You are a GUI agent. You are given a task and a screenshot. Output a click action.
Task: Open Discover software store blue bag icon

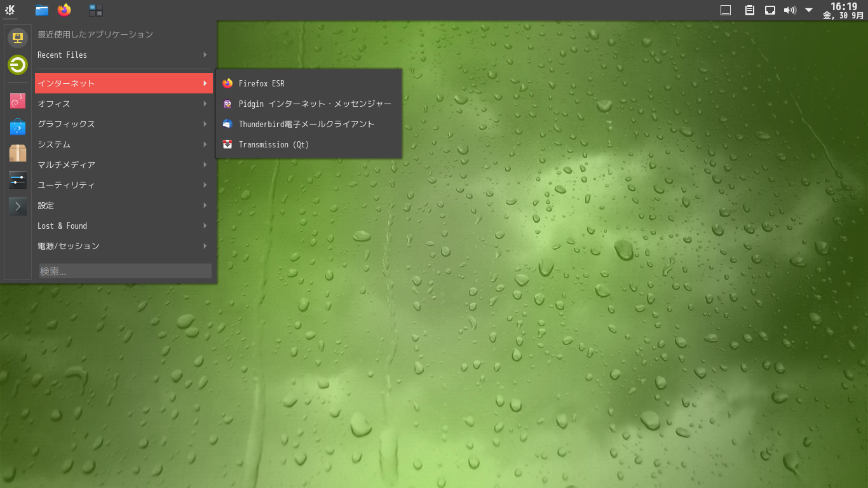pyautogui.click(x=18, y=126)
